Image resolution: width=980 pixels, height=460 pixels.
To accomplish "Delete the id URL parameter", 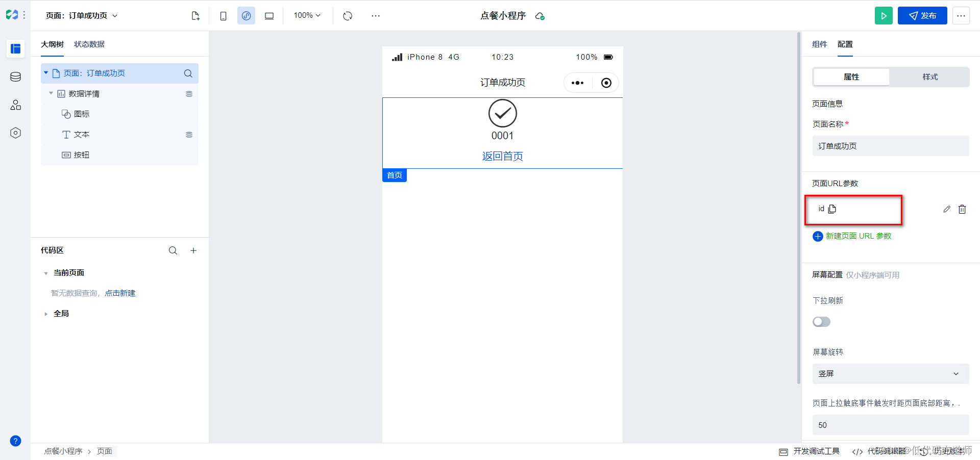I will coord(962,209).
